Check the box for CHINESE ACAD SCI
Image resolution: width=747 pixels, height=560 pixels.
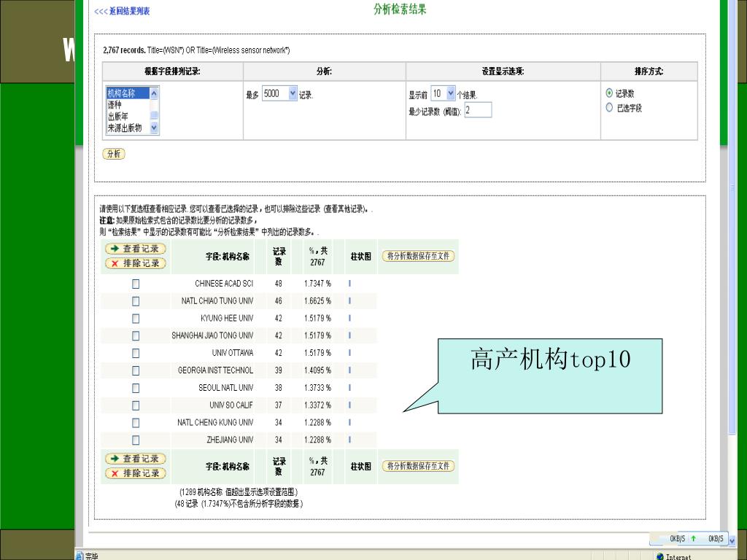(x=136, y=284)
